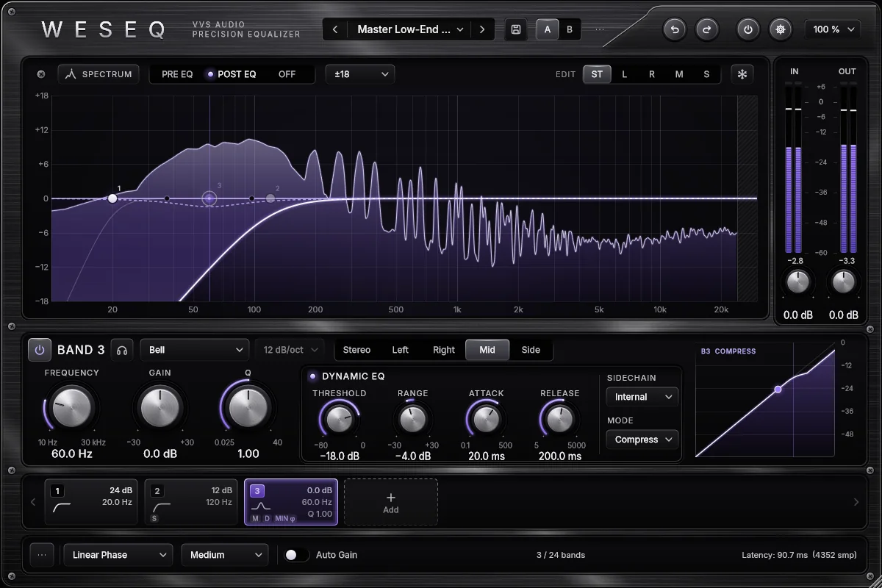
Task: Select M edit channel
Action: [x=679, y=74]
